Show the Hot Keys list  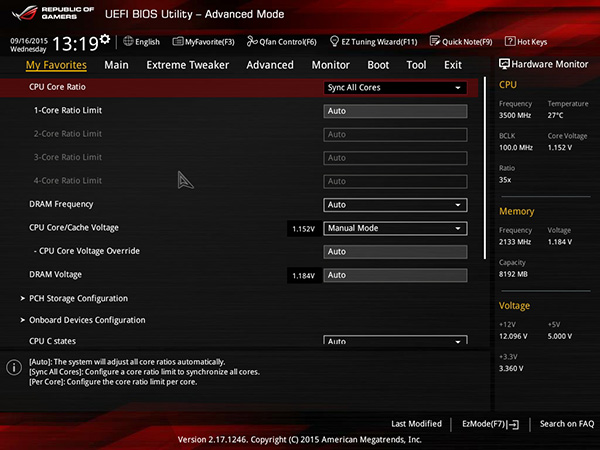526,41
